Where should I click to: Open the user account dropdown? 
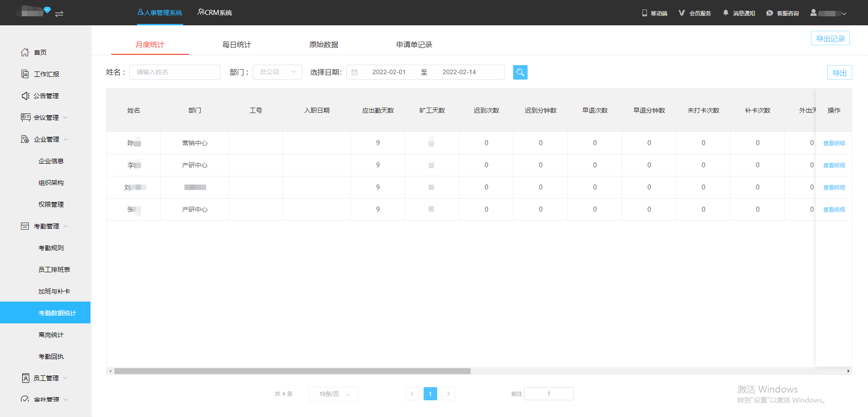(828, 13)
